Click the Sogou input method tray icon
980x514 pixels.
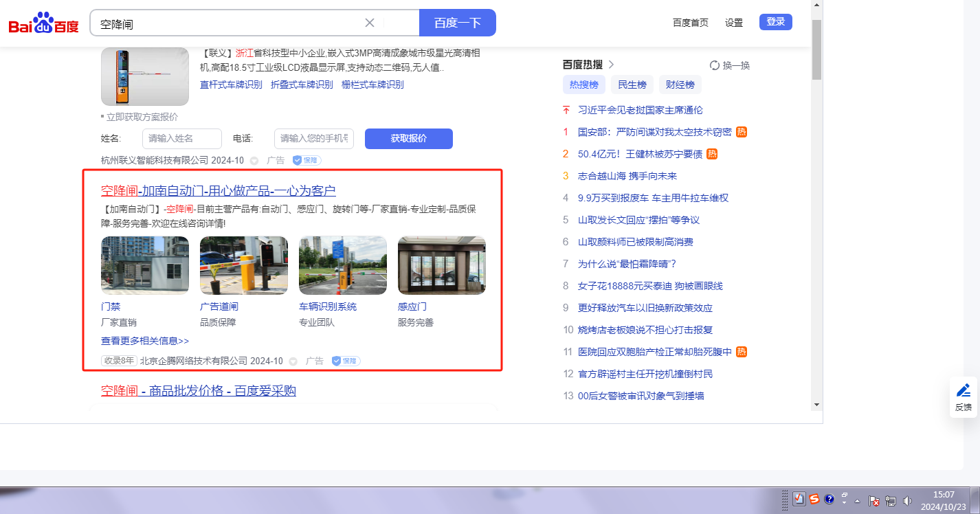click(x=814, y=500)
